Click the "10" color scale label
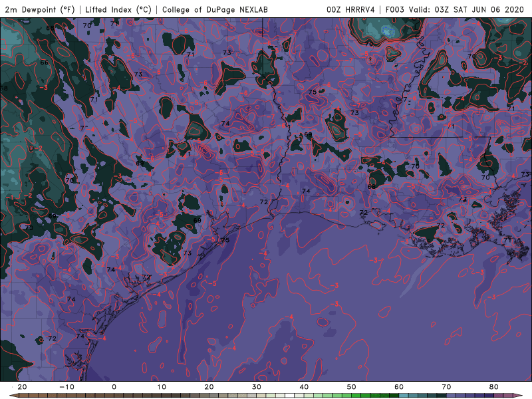 [x=162, y=387]
